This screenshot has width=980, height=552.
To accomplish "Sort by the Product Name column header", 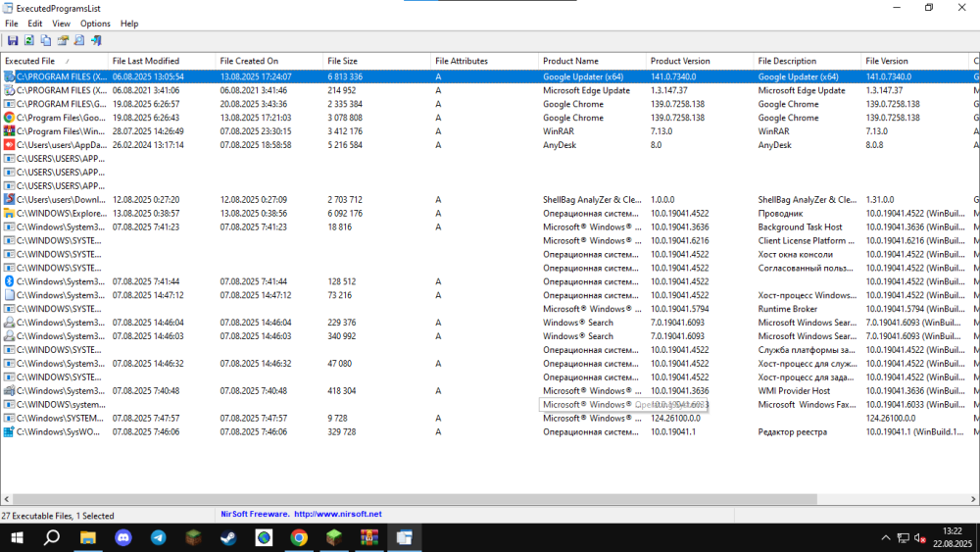I will pyautogui.click(x=592, y=61).
